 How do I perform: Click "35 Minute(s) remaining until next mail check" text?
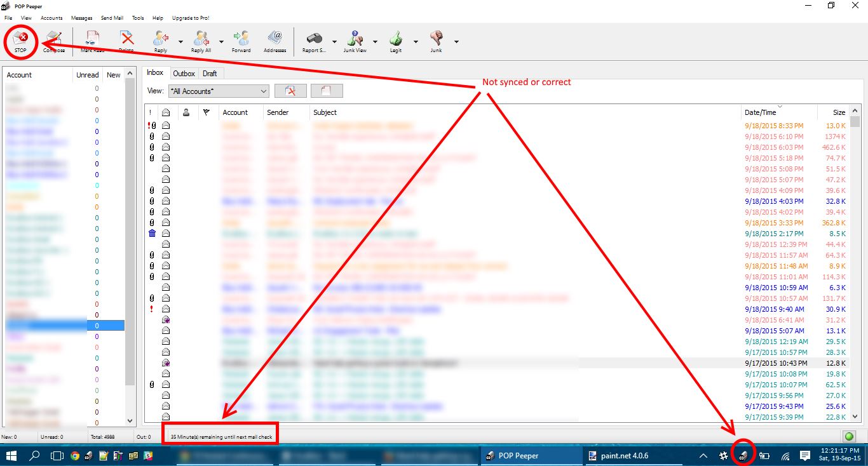(x=221, y=437)
